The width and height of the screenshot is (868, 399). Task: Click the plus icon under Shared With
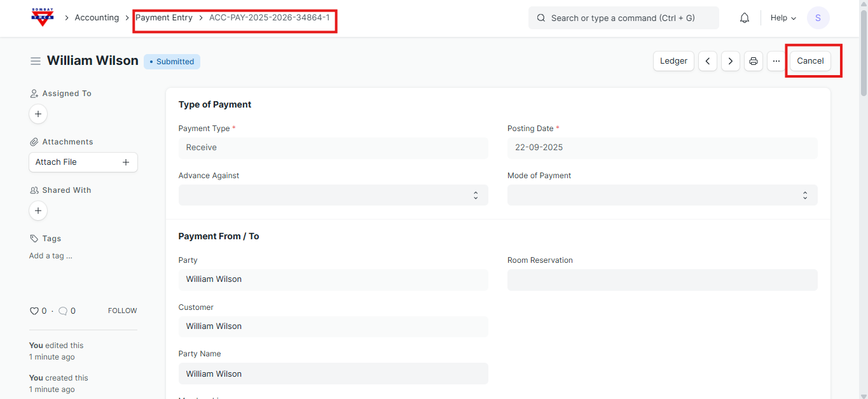(x=38, y=211)
